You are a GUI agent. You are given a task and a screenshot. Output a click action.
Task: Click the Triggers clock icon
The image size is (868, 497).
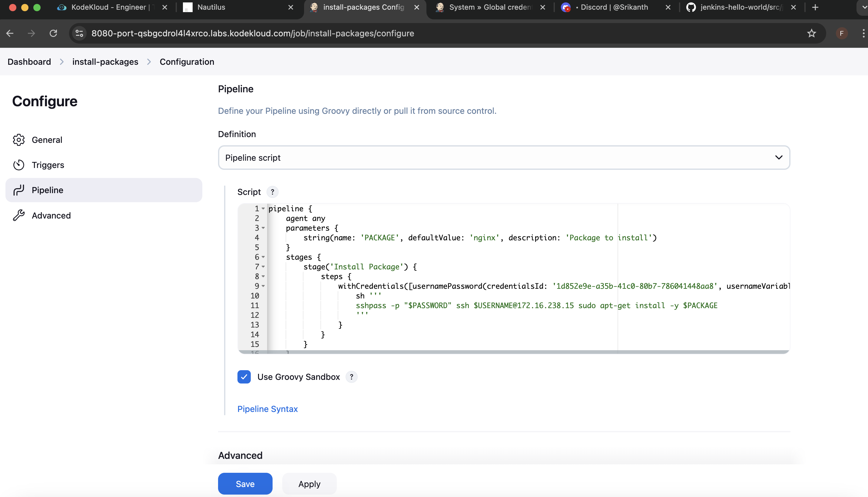19,165
